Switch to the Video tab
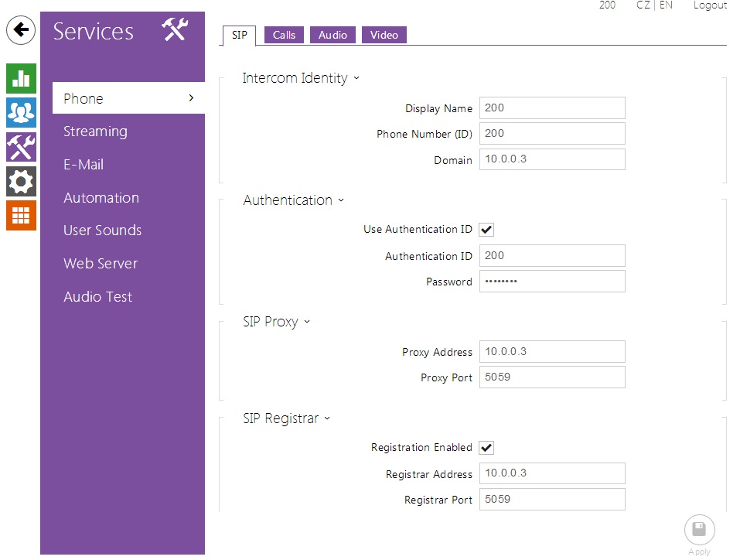 tap(384, 35)
